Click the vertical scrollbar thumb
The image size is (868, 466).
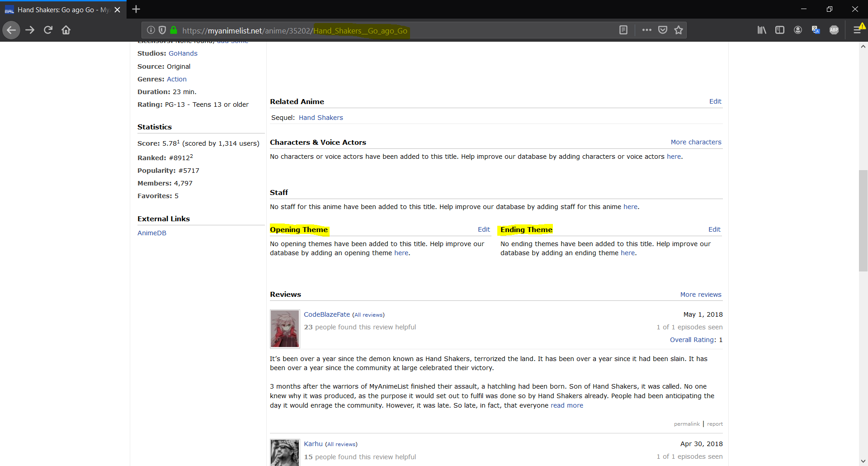coord(863,220)
